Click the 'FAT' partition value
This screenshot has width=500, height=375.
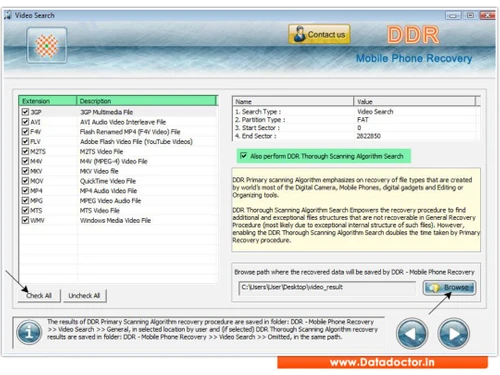point(363,120)
